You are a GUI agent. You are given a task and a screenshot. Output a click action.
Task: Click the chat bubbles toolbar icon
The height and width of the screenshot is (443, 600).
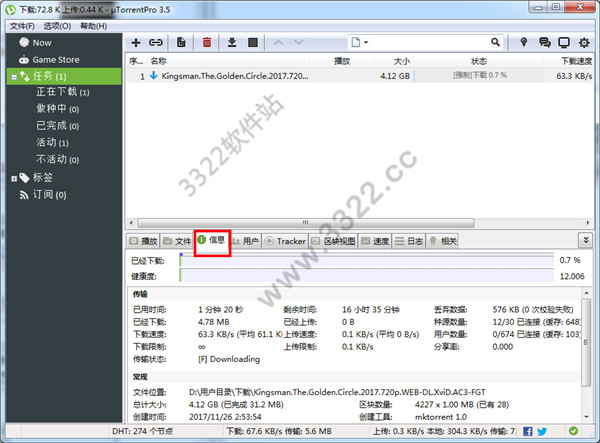coord(544,42)
